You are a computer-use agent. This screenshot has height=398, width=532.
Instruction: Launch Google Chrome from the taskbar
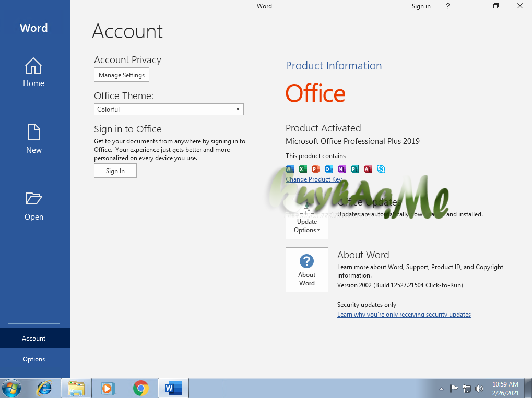tap(141, 388)
